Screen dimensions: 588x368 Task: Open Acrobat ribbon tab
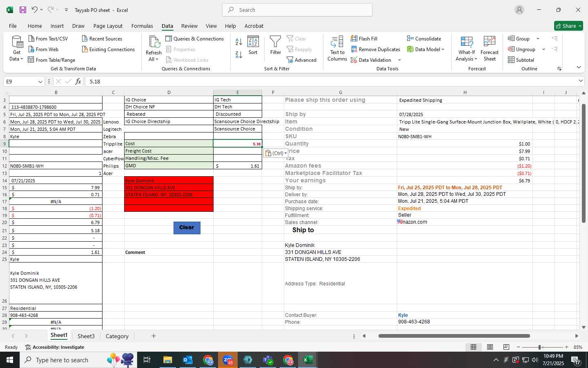click(254, 26)
